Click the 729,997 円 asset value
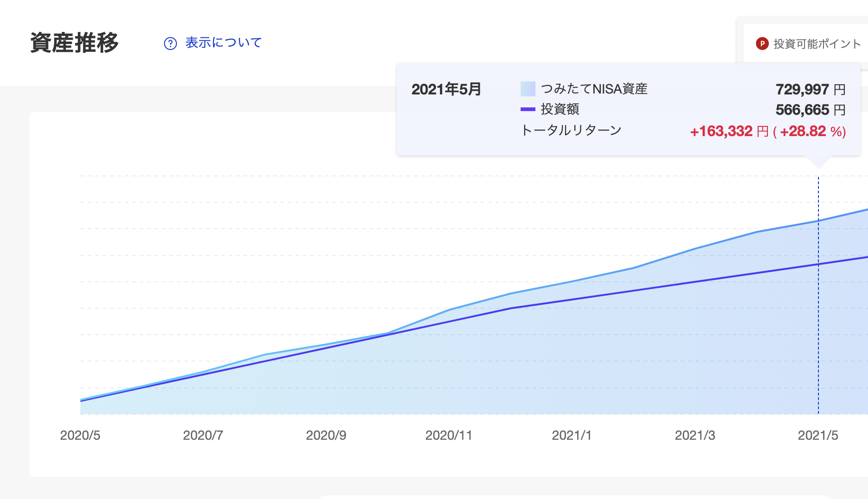 [x=810, y=89]
